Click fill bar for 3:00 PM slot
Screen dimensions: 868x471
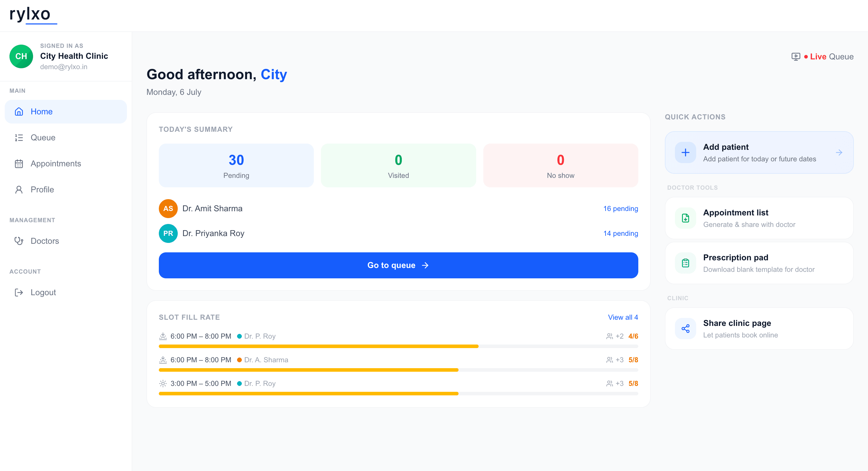(398, 394)
